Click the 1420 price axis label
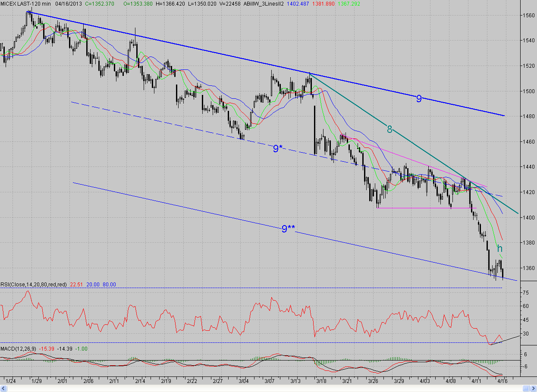 [x=529, y=192]
